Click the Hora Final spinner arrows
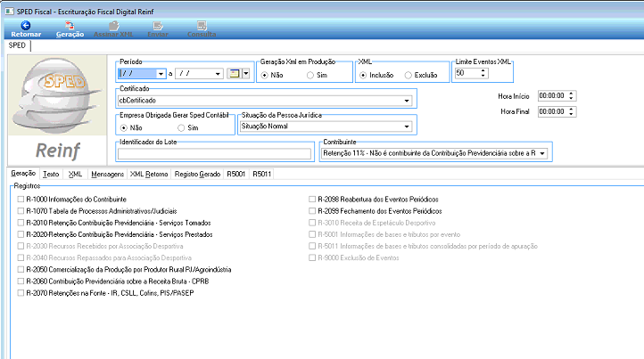The width and height of the screenshot is (644, 359). pos(571,111)
